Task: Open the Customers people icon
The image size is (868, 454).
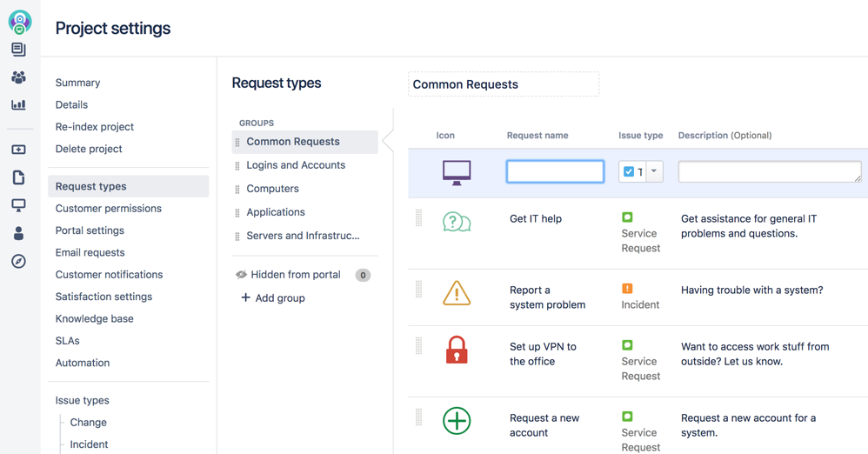Action: [18, 77]
